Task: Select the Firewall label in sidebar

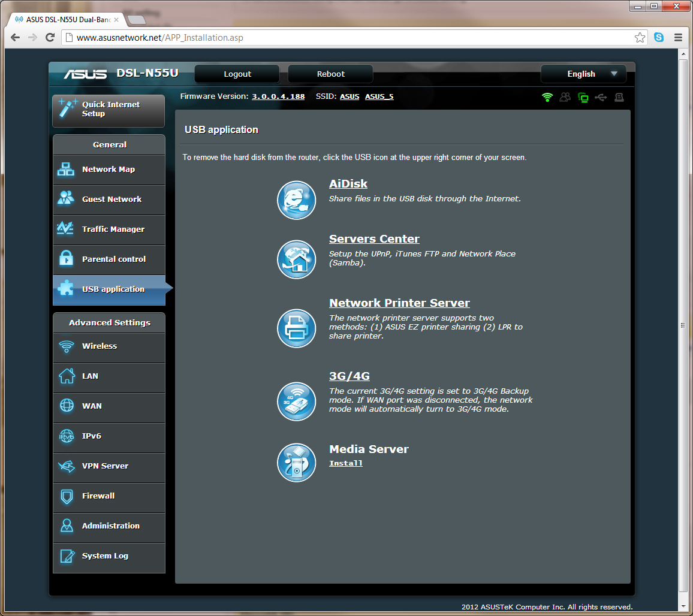Action: coord(98,496)
